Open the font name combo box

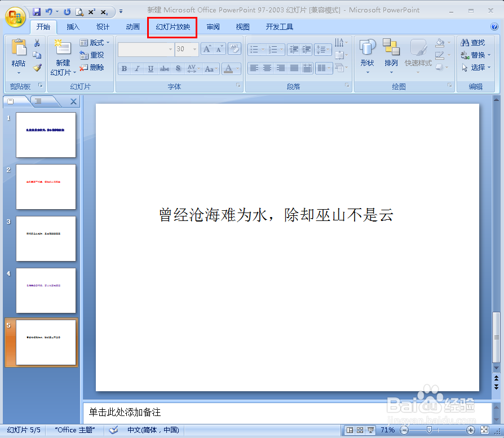tap(146, 49)
